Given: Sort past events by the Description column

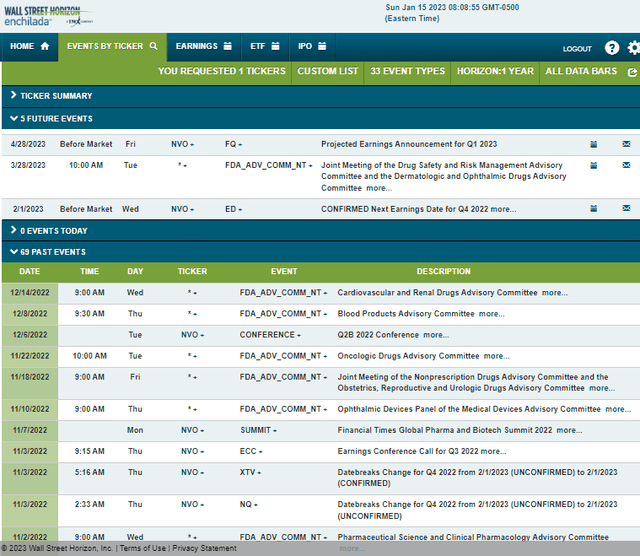Looking at the screenshot, I should 443,271.
